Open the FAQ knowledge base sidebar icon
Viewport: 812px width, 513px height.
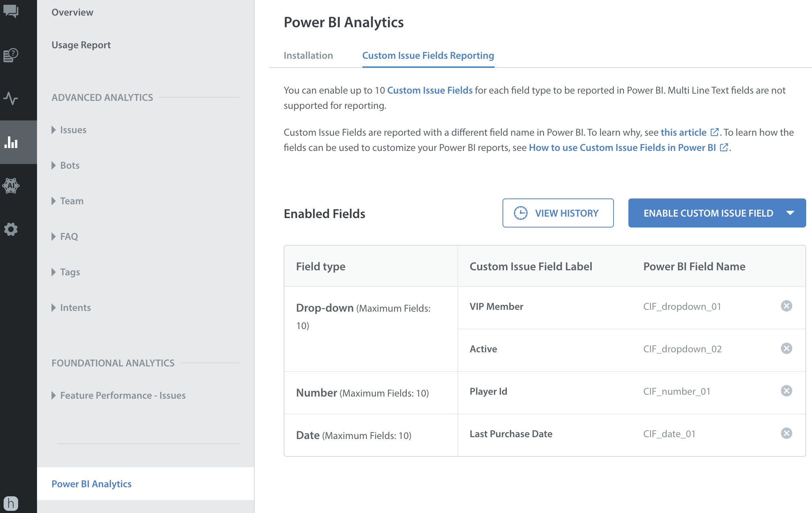tap(11, 55)
